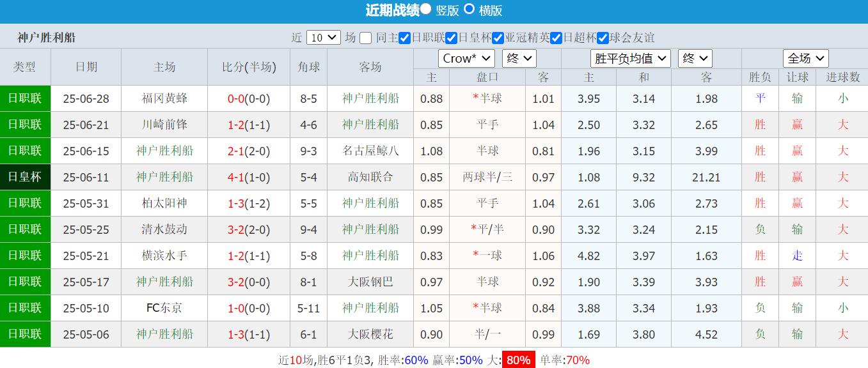Uncheck the 日超杯 checkbox
Viewport: 868px width, 368px height.
(556, 38)
